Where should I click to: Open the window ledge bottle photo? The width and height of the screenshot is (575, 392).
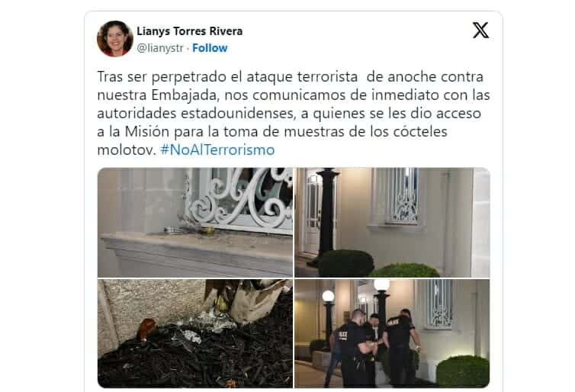pos(195,222)
